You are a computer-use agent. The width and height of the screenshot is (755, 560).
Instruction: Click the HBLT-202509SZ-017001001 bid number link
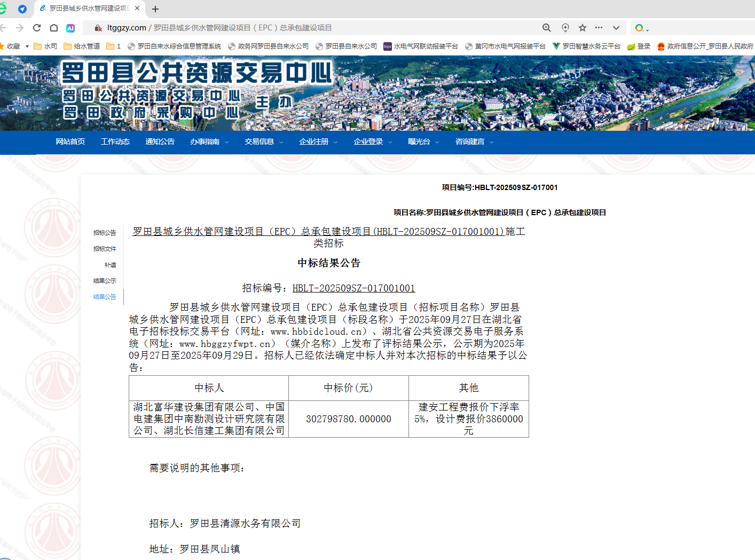353,288
